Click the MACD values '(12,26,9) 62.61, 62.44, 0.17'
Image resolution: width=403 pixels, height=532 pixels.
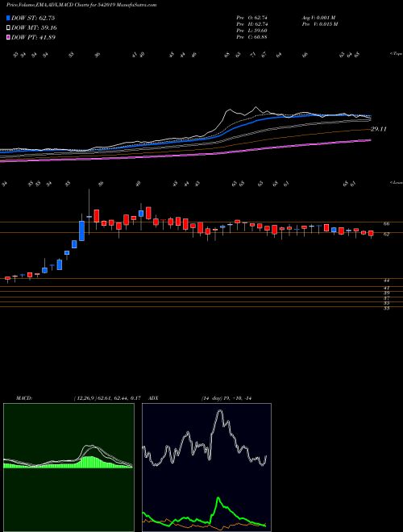pyautogui.click(x=107, y=398)
